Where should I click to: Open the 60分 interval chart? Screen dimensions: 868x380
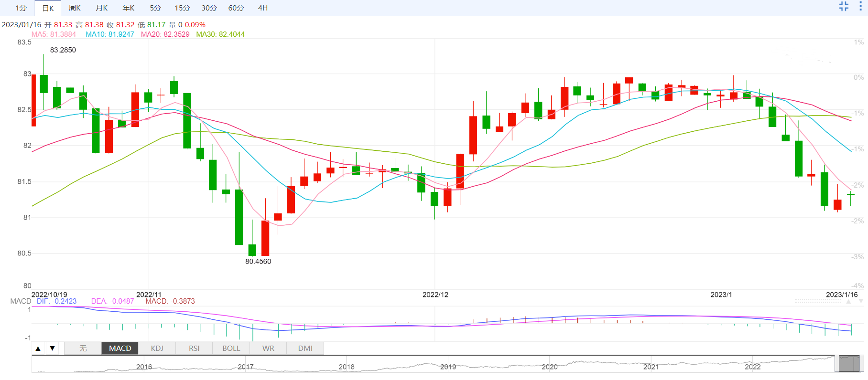pos(236,8)
